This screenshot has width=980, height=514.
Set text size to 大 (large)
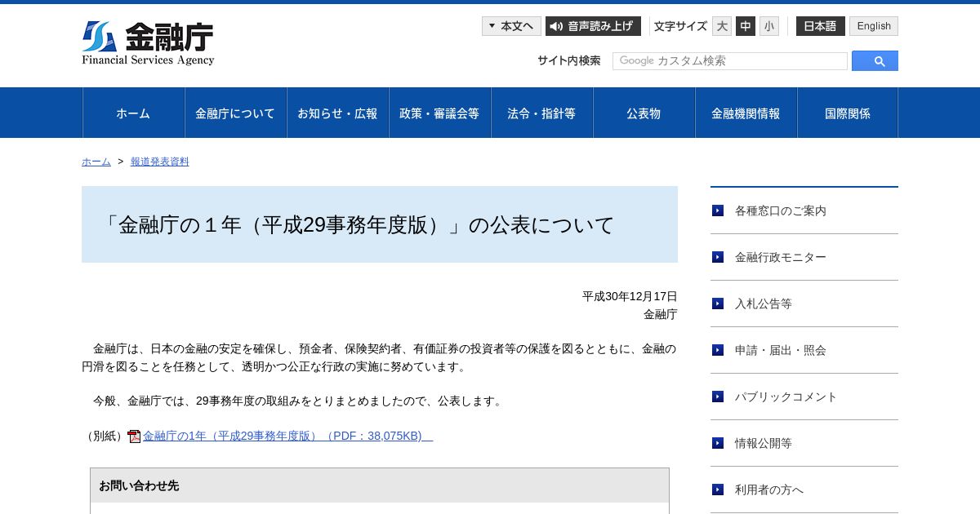(722, 26)
